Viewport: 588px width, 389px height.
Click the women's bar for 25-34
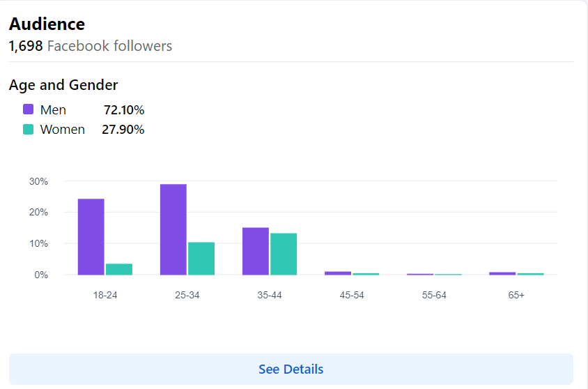tap(201, 259)
